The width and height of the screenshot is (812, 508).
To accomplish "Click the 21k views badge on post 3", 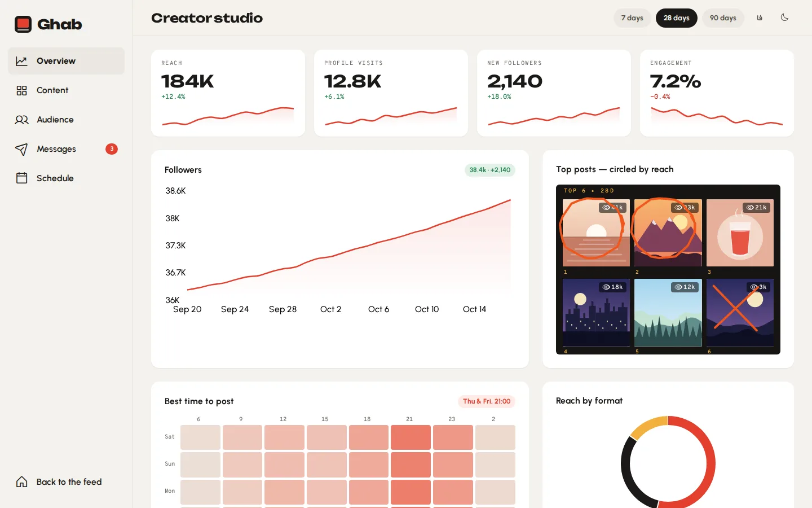I will tap(756, 208).
